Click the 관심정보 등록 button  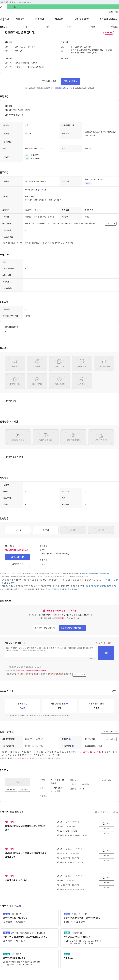49,81
